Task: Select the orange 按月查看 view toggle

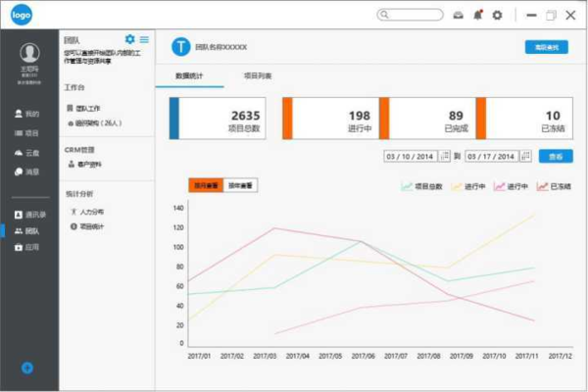Action: [x=206, y=185]
